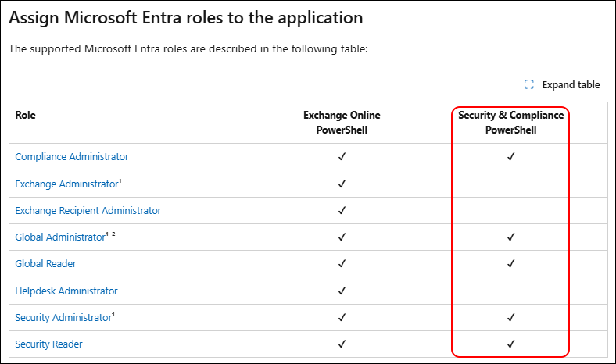Viewport: 616px width, 364px height.
Task: Click Helpdesk Administrator's Exchange Online checkmark
Action: pyautogui.click(x=342, y=291)
